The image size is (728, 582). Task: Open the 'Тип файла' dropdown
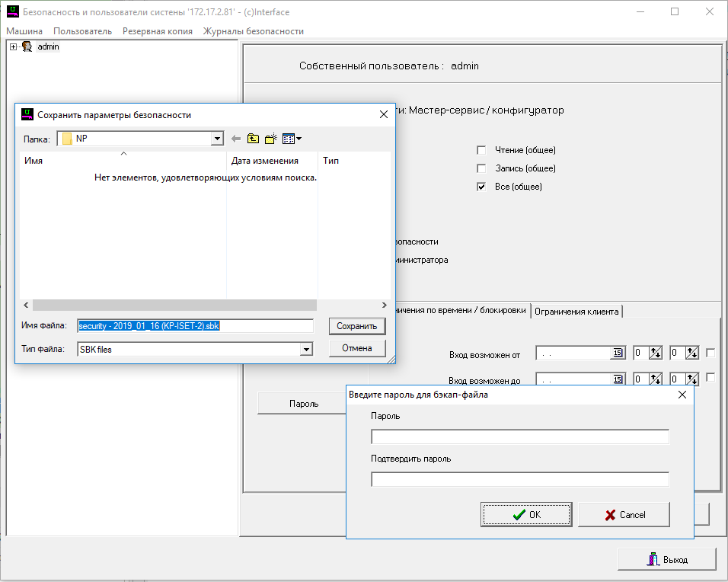(306, 349)
